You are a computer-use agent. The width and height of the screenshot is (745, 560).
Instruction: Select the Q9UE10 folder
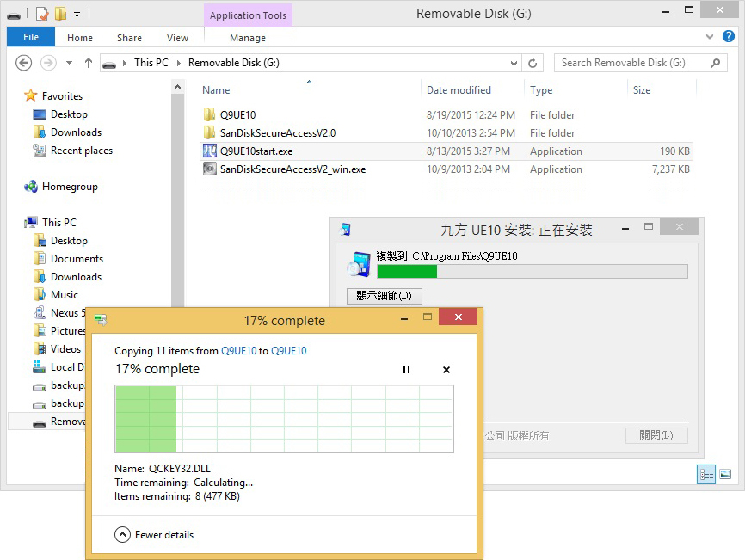[x=238, y=115]
